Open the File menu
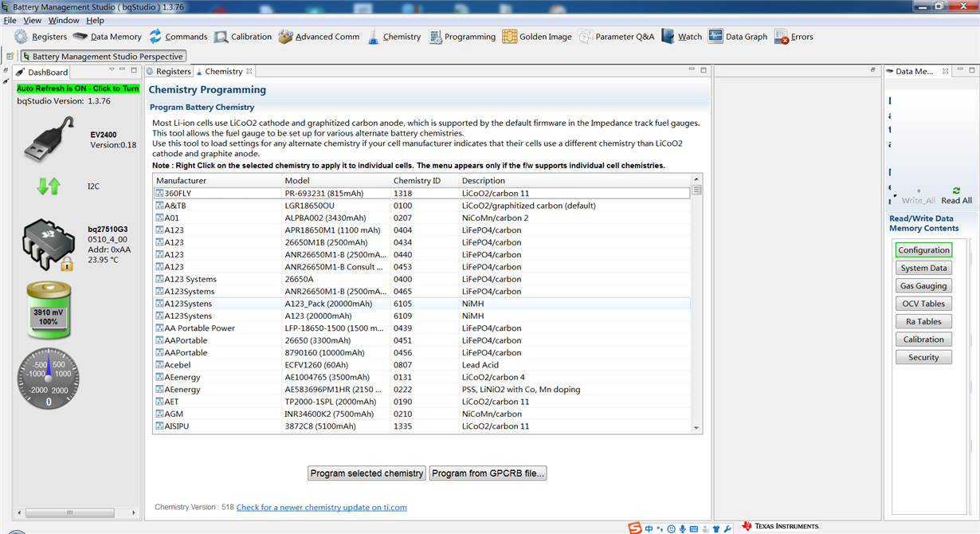Screen dimensions: 980x534 (x=10, y=20)
